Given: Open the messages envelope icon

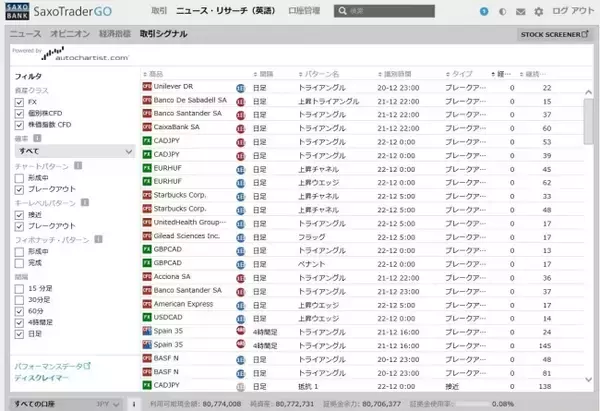Looking at the screenshot, I should [519, 12].
